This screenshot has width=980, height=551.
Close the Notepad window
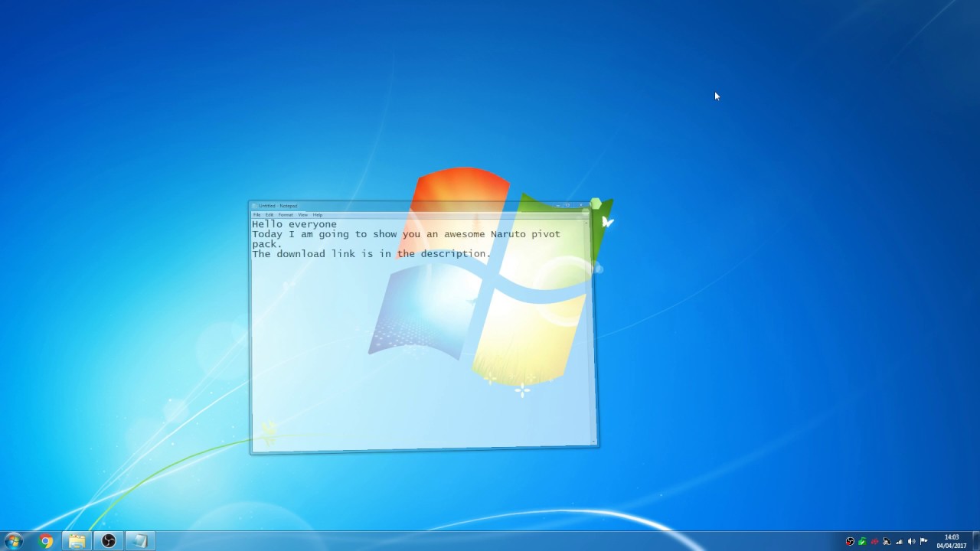pyautogui.click(x=581, y=205)
